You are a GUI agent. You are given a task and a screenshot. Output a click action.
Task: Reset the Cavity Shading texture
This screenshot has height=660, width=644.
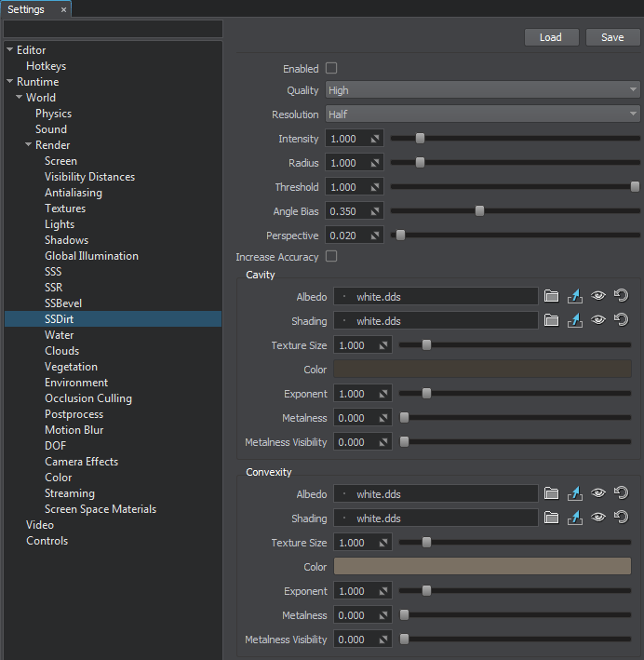(622, 320)
